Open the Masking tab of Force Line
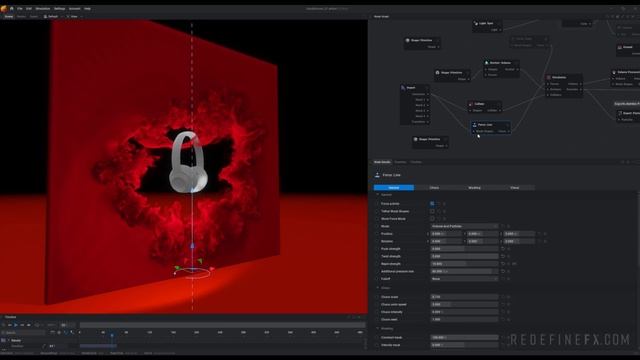 474,188
